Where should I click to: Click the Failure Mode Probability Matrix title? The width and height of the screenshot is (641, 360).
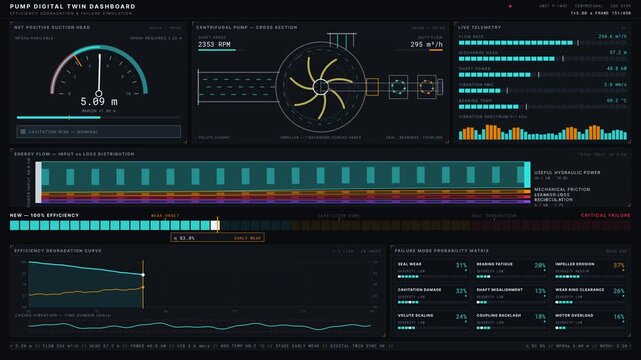click(x=442, y=250)
